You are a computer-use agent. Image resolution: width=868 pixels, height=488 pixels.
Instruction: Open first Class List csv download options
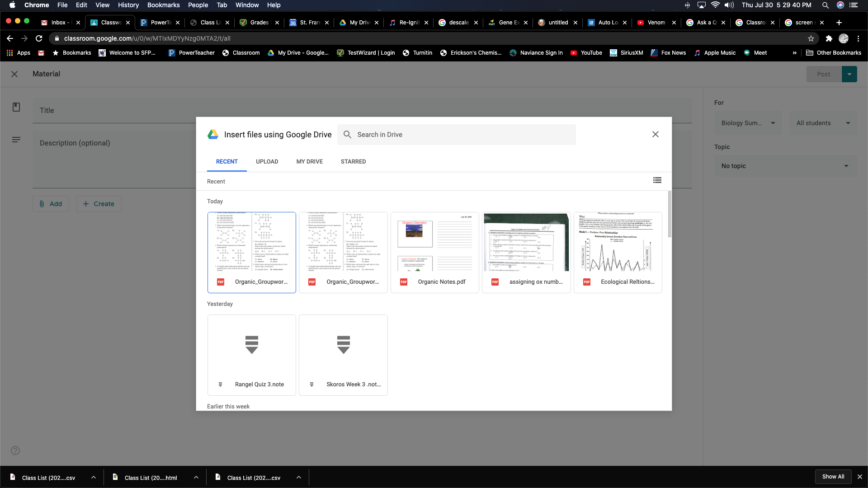[x=93, y=477]
